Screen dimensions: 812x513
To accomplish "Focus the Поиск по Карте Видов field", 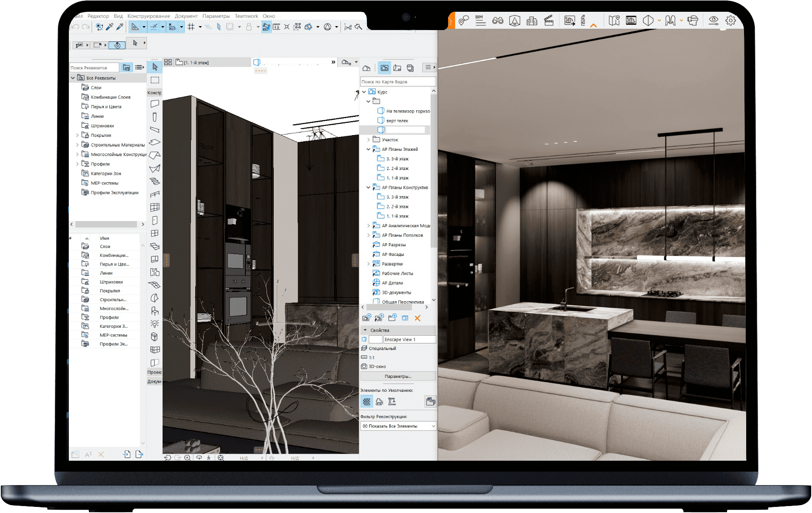I will pos(398,82).
